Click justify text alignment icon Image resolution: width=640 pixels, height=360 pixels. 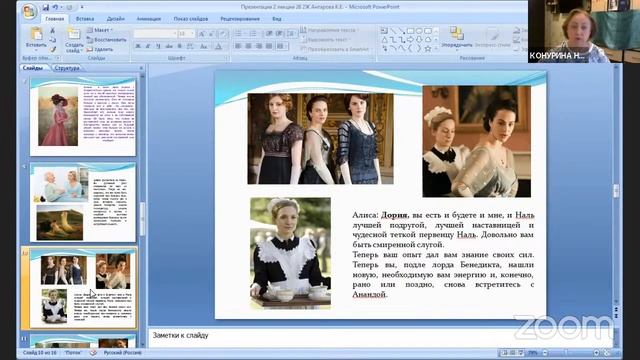click(269, 46)
